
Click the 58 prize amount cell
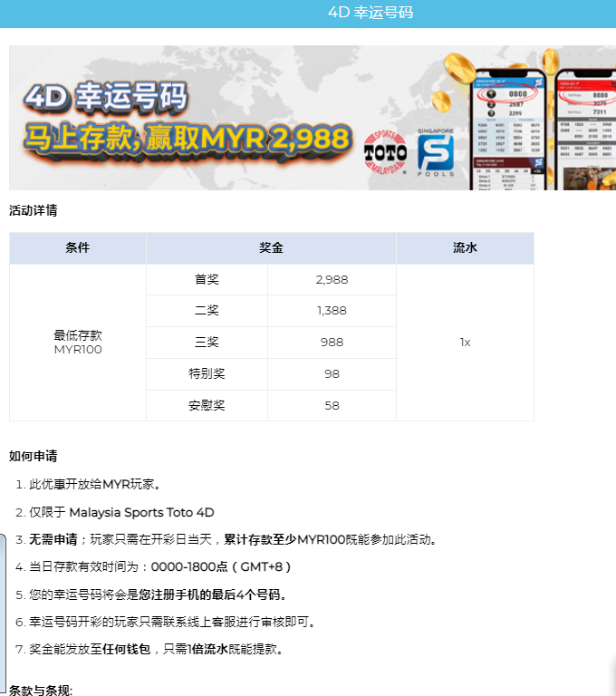click(332, 406)
